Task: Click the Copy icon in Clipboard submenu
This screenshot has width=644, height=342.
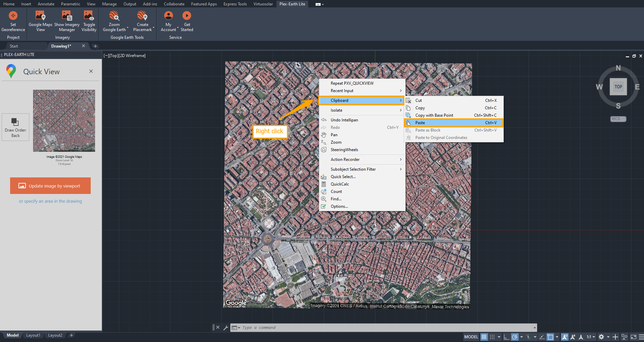Action: click(408, 108)
